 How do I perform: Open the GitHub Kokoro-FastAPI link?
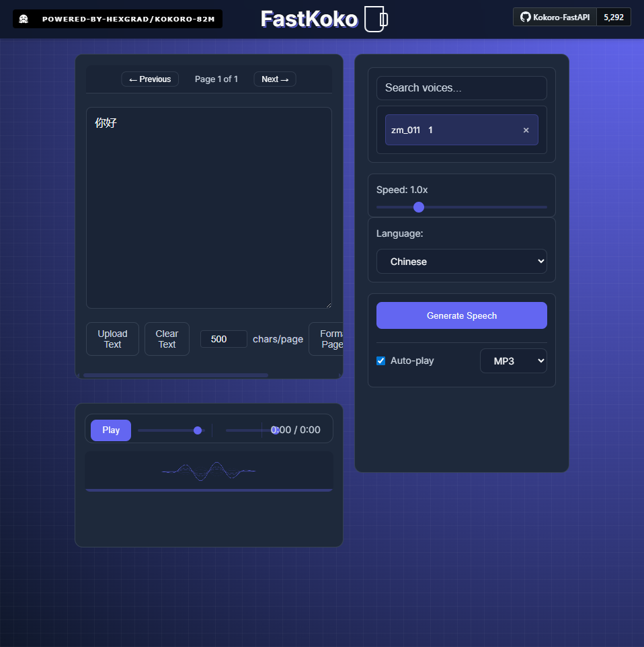[555, 17]
